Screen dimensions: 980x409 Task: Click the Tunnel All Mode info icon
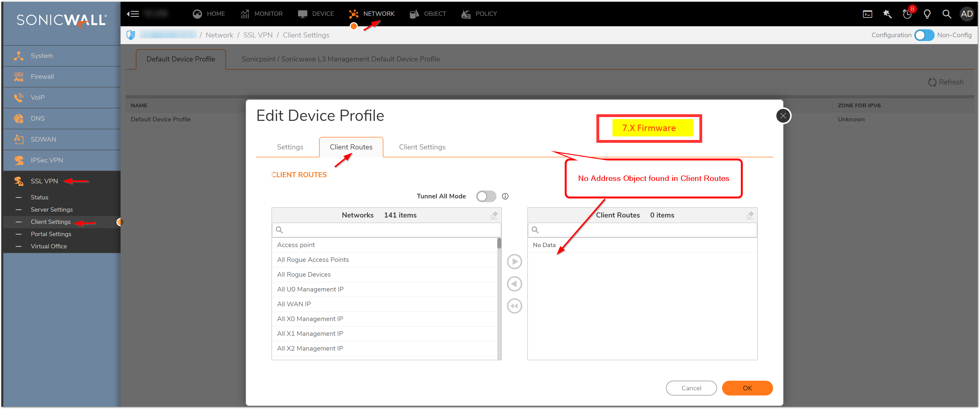coord(505,196)
